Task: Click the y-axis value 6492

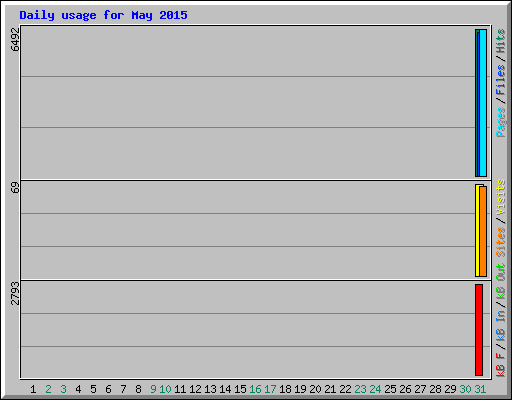Action: click(15, 39)
